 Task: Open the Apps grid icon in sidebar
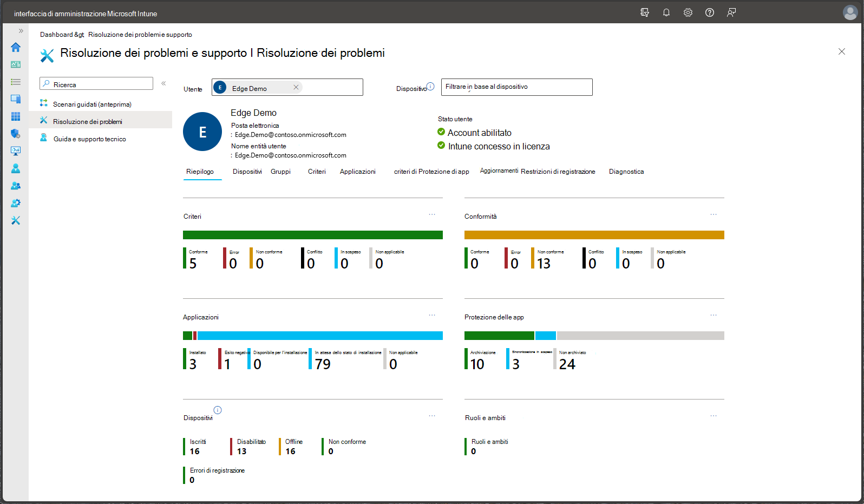click(16, 116)
